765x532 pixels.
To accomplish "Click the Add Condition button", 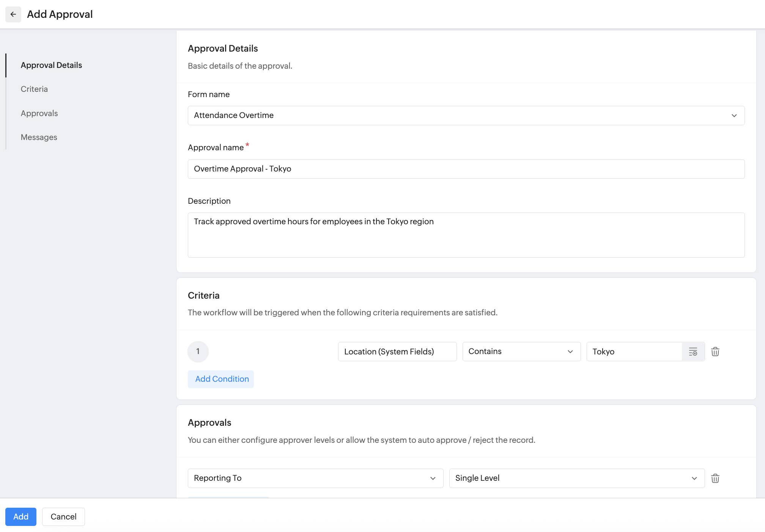I will pos(221,379).
